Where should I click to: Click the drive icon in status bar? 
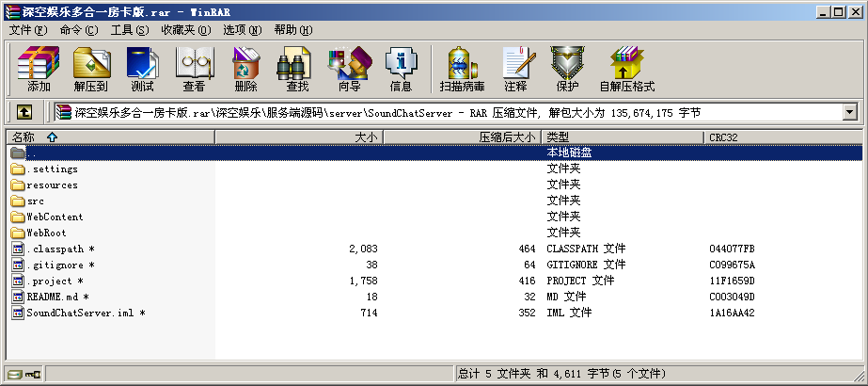point(14,374)
